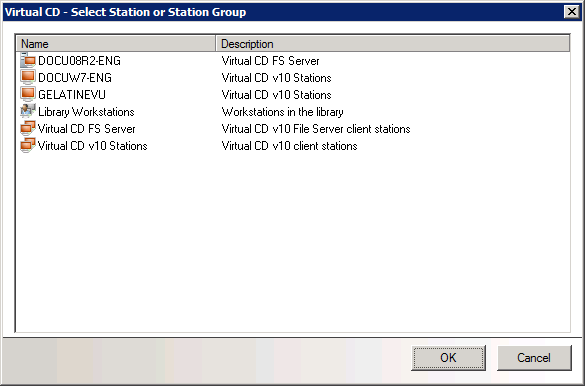Click the 'Virtual CD v10 Stations' description of DOCUW7-ENG
This screenshot has height=386, width=585.
pos(276,78)
